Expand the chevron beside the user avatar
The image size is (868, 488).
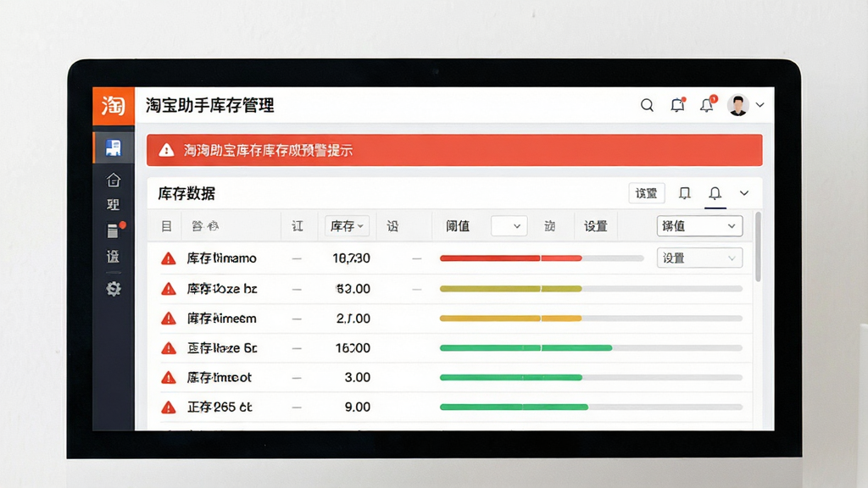760,105
